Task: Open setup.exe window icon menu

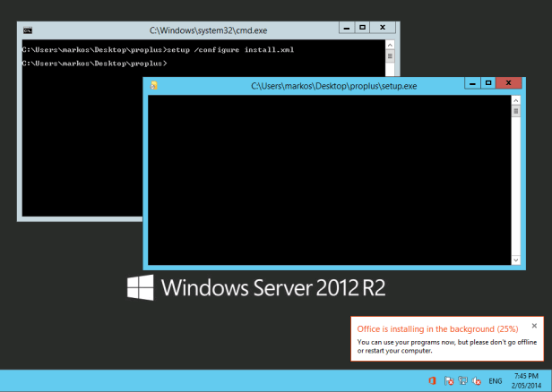Action: [154, 85]
